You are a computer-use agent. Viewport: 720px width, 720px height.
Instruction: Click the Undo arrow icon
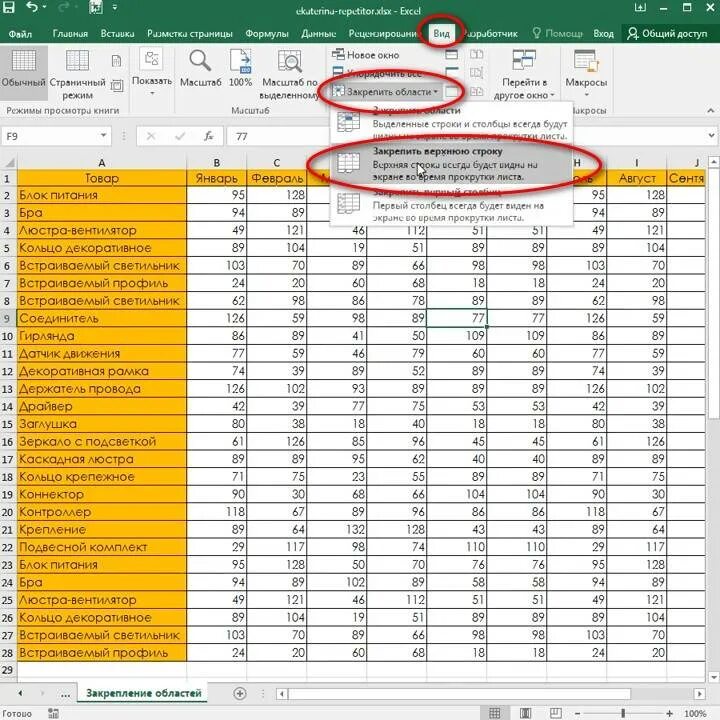32,7
